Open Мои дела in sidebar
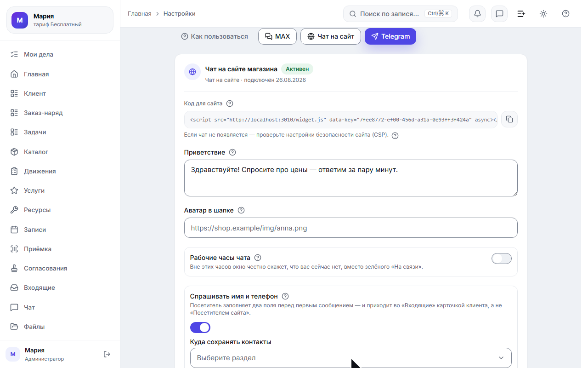 tap(60, 54)
